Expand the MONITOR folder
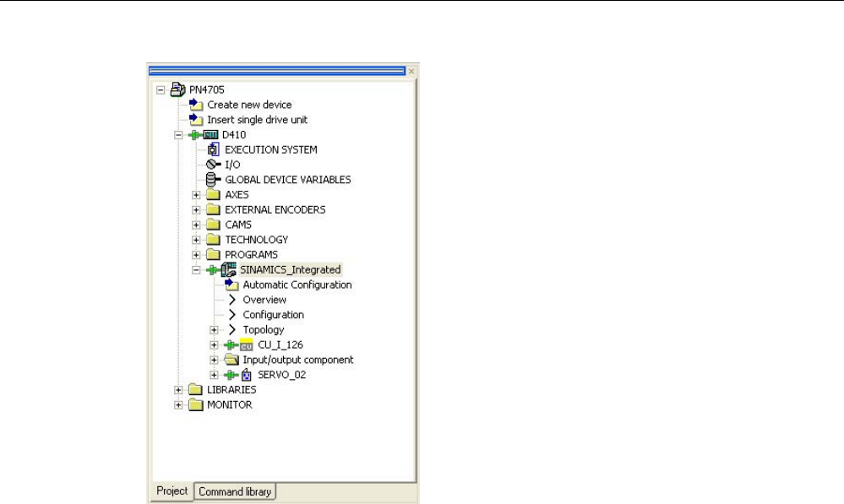This screenshot has height=504, width=844. point(178,405)
